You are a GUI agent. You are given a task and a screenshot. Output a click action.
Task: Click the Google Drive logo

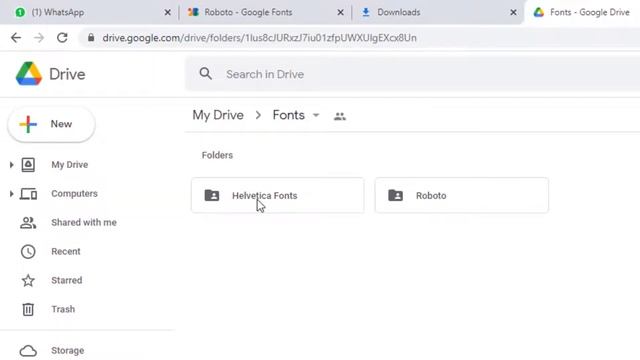(29, 74)
